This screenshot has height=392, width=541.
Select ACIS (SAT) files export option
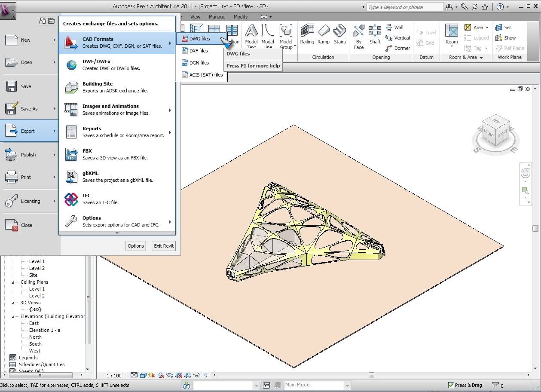(202, 75)
